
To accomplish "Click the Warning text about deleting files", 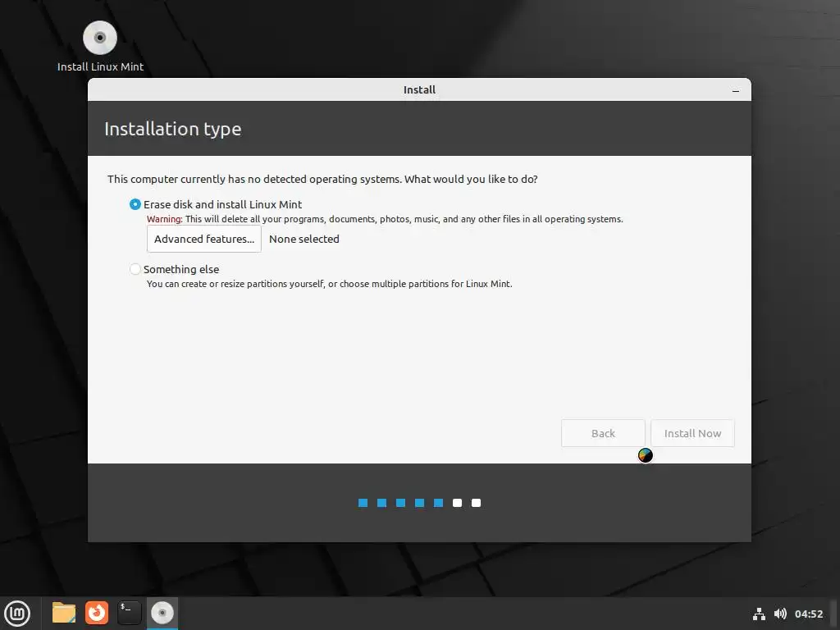I will point(385,219).
